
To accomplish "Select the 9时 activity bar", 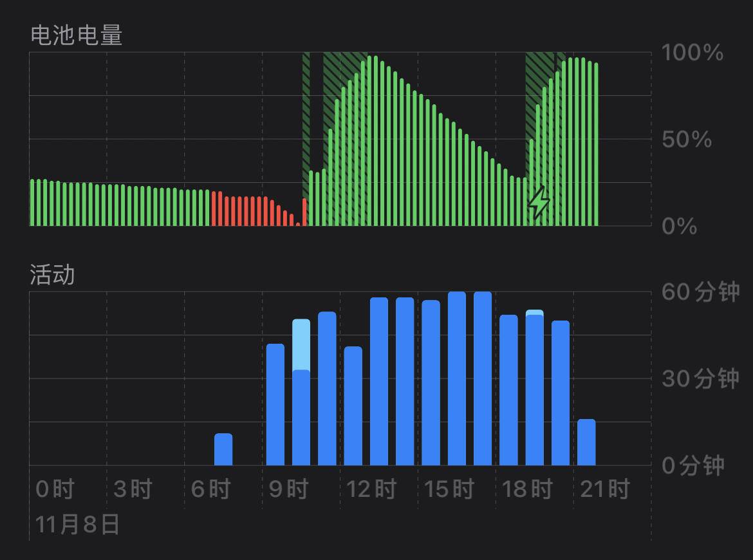I will [275, 404].
